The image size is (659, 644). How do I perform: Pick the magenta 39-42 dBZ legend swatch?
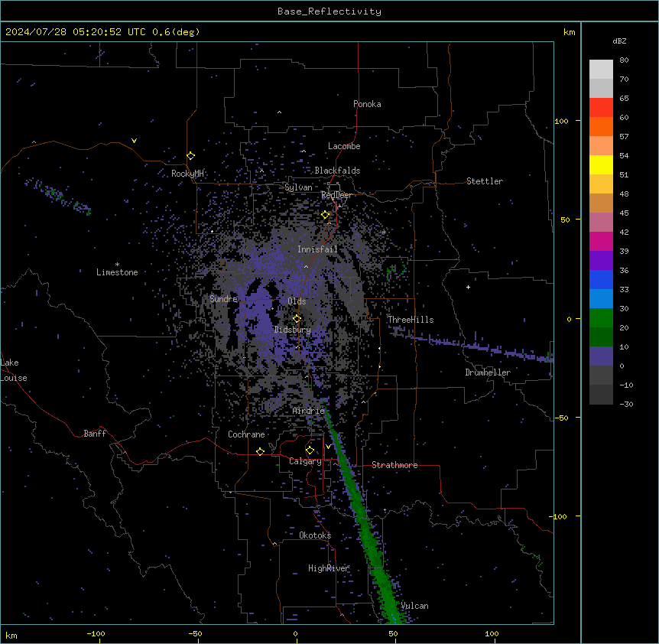(x=601, y=241)
